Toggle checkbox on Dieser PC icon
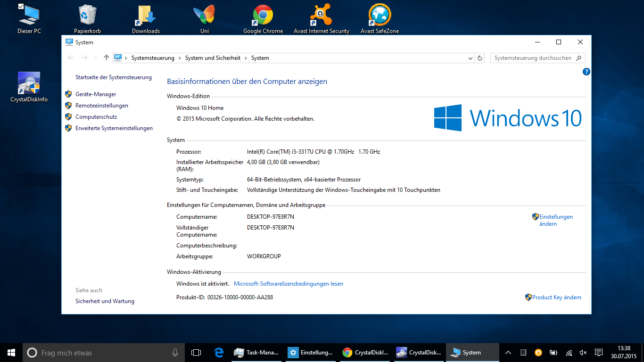 coord(21,7)
